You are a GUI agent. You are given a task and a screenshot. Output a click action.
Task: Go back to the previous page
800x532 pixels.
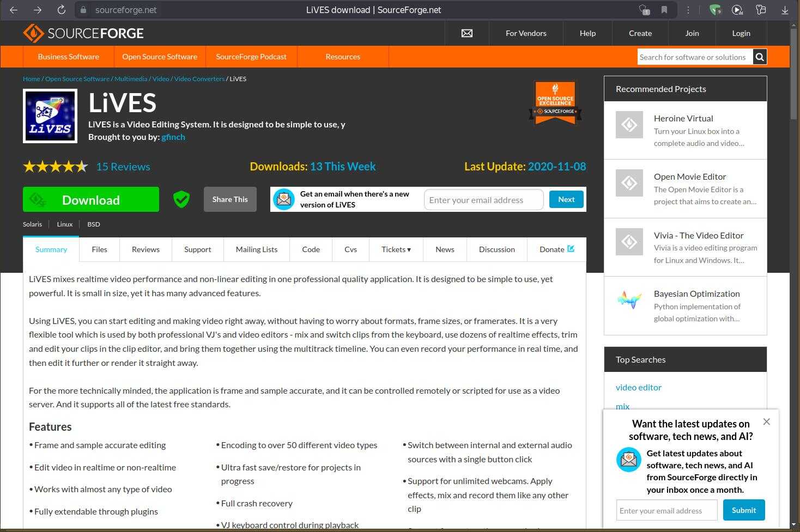point(14,10)
